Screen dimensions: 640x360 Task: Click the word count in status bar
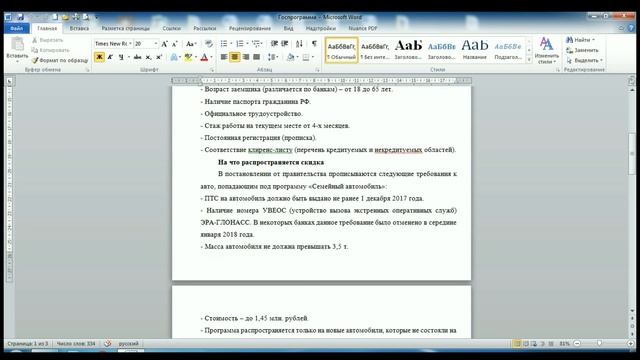[76, 344]
